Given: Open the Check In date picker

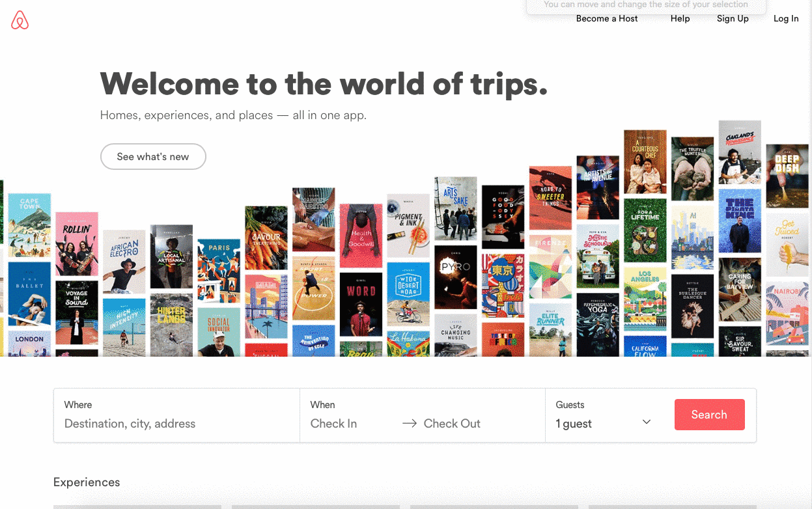Looking at the screenshot, I should [333, 424].
